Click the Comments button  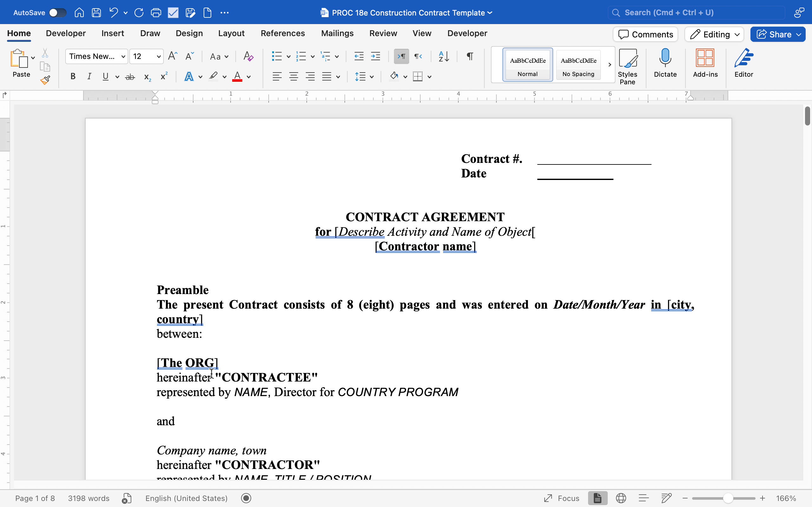coord(645,34)
